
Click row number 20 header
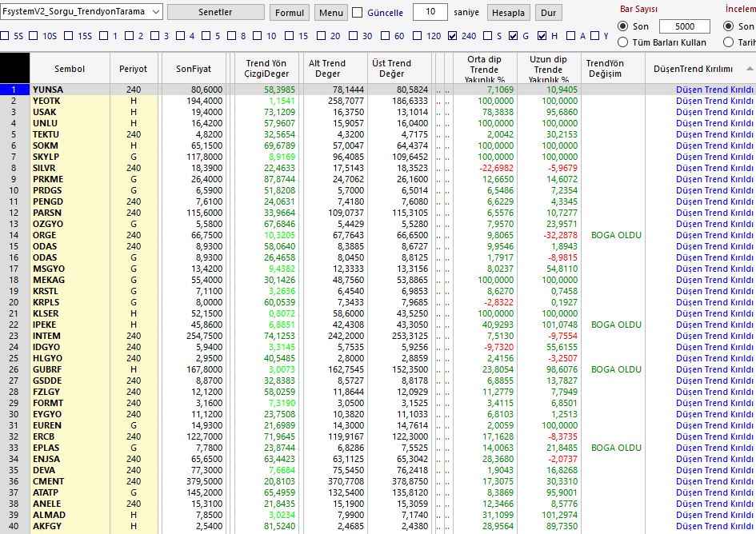14,302
